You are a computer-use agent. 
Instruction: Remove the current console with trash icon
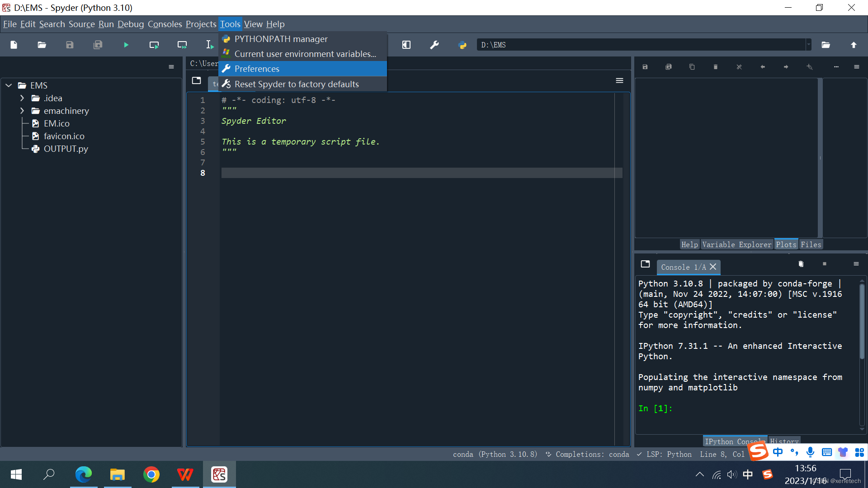pyautogui.click(x=801, y=264)
